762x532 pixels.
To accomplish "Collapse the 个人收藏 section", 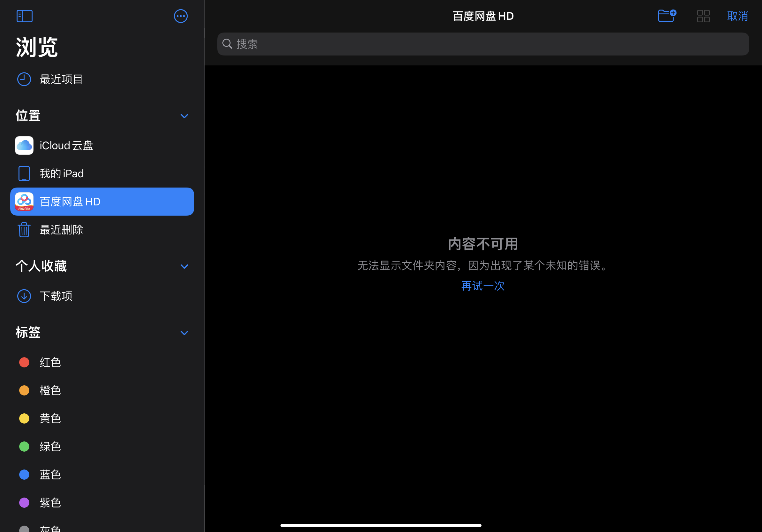I will 184,266.
